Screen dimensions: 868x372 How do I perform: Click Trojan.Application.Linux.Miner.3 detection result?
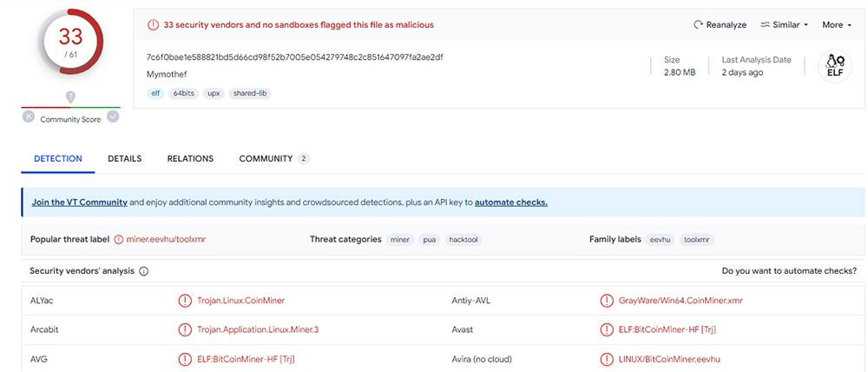258,330
